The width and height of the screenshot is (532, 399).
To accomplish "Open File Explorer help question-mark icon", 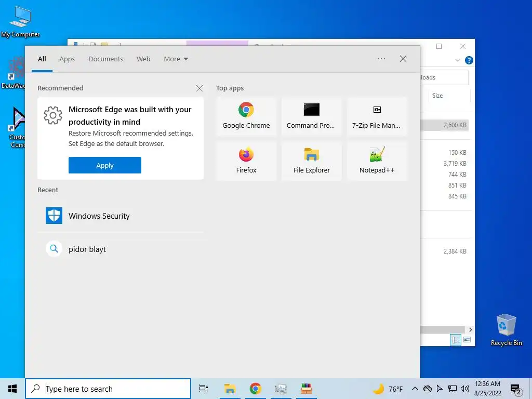I will (469, 60).
